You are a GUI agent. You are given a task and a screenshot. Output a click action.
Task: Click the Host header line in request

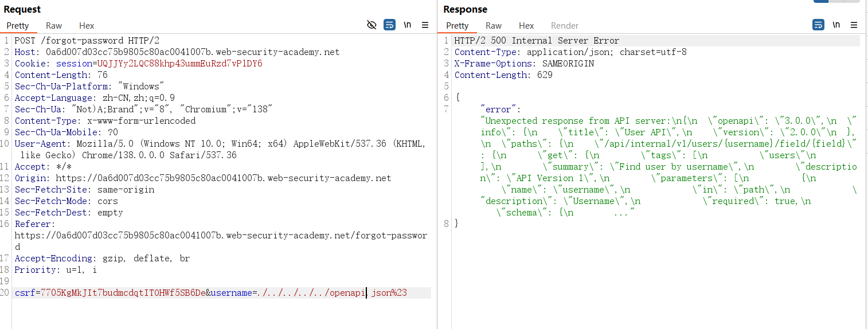177,52
